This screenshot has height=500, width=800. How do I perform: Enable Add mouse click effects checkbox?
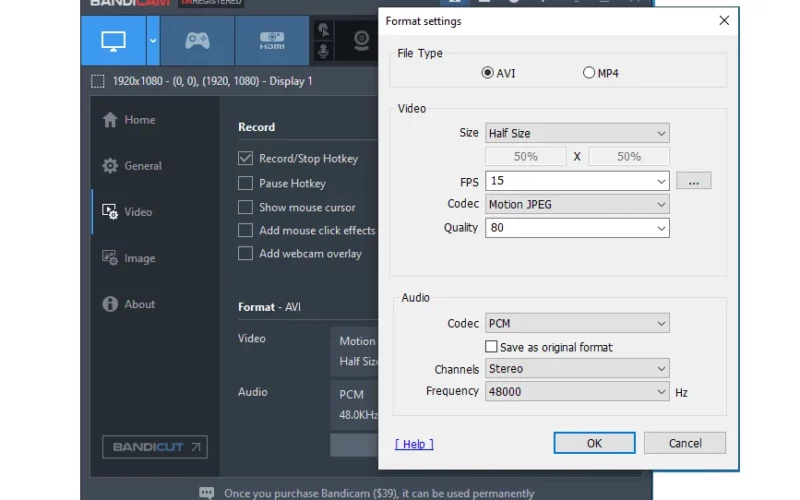pos(245,230)
